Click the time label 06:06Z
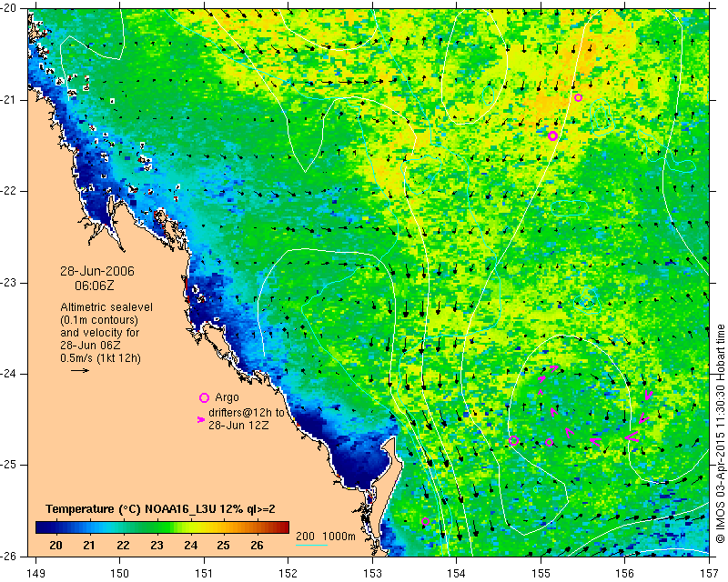The image size is (728, 582). click(x=95, y=286)
